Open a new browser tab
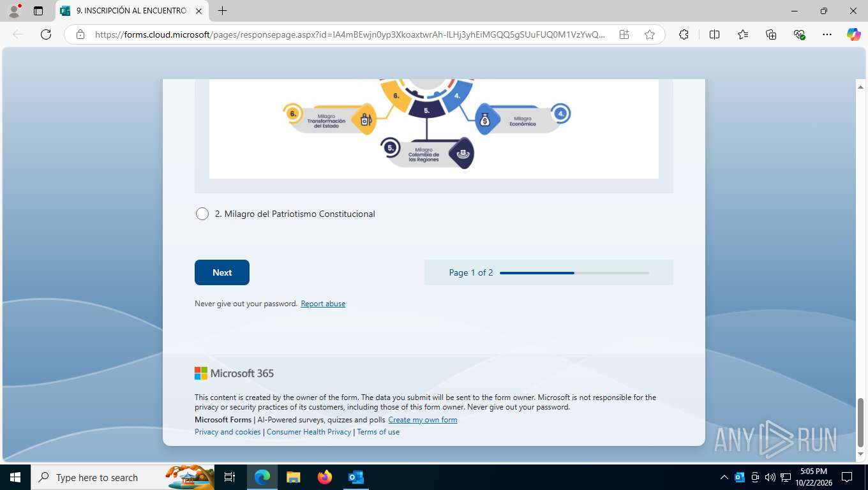The image size is (868, 490). point(222,11)
